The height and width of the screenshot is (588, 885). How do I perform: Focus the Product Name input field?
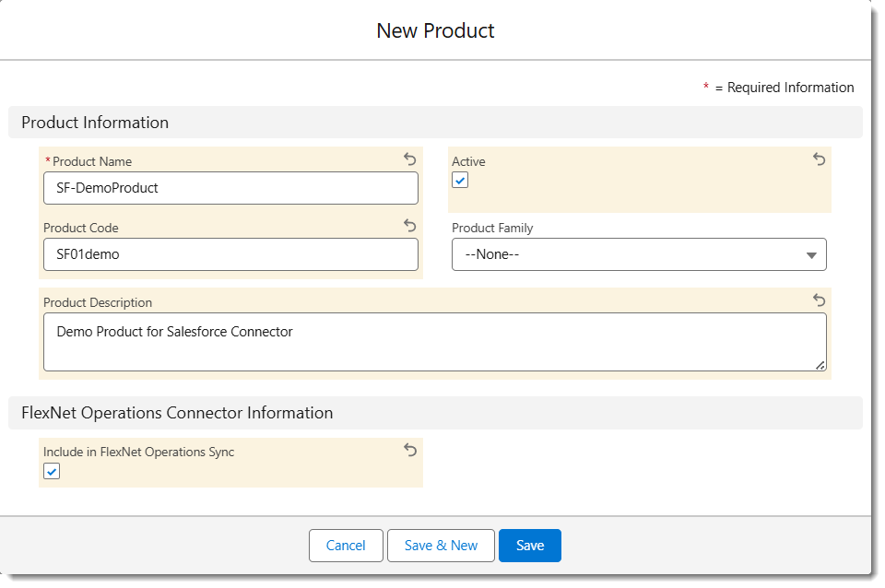[230, 188]
